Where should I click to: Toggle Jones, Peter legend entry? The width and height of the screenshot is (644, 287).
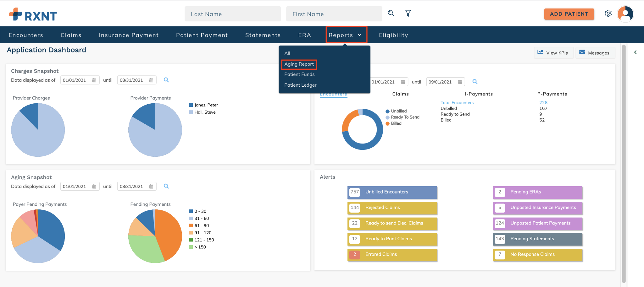[203, 105]
